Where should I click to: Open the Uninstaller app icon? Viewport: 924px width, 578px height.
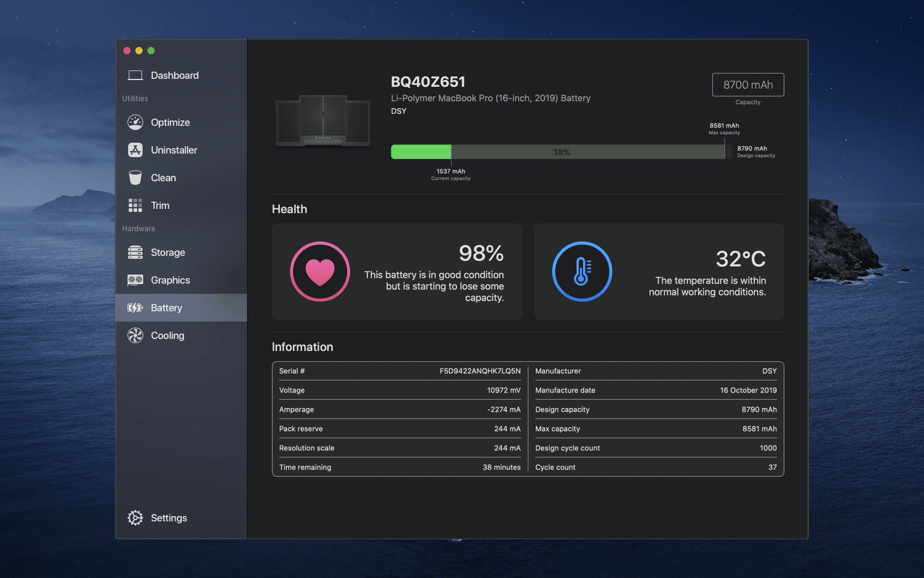click(135, 150)
